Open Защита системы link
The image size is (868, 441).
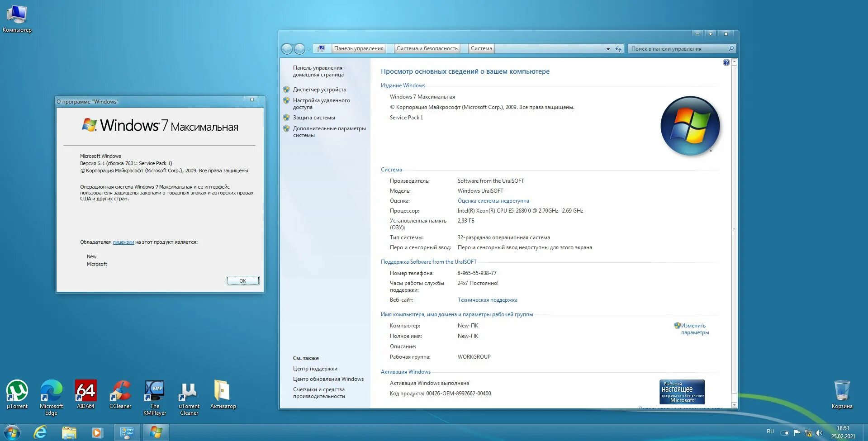click(x=314, y=118)
